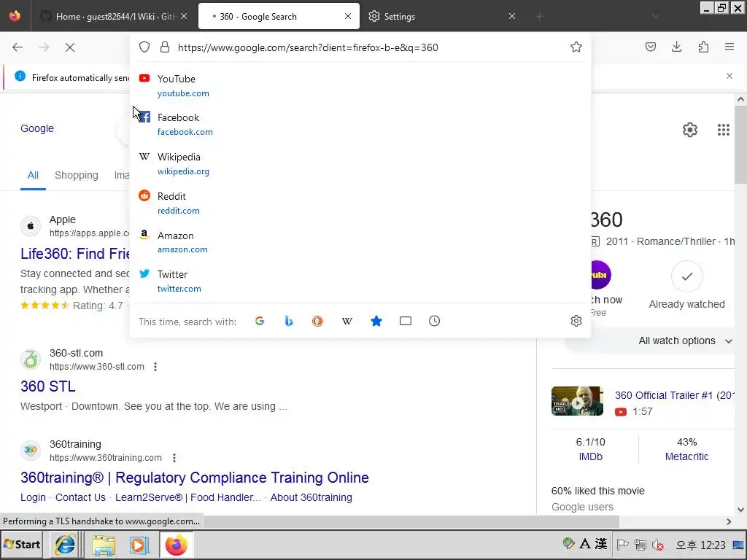Show site security lock info
Viewport: 747px width, 560px height.
(x=165, y=47)
